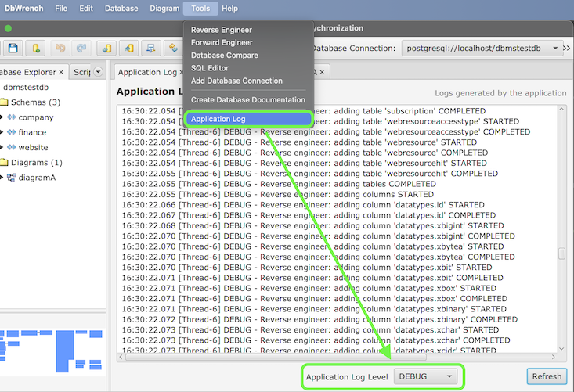
Task: Click the finance schema icon
Action: [12, 132]
